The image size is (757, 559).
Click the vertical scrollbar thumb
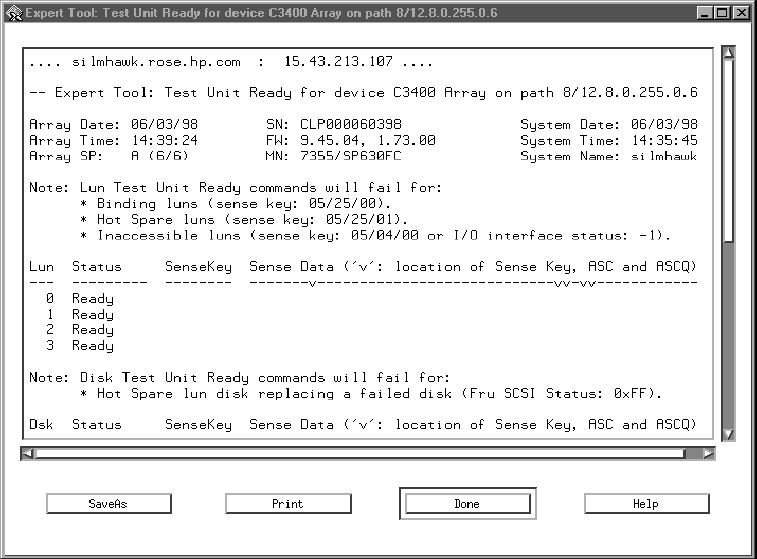click(x=729, y=150)
